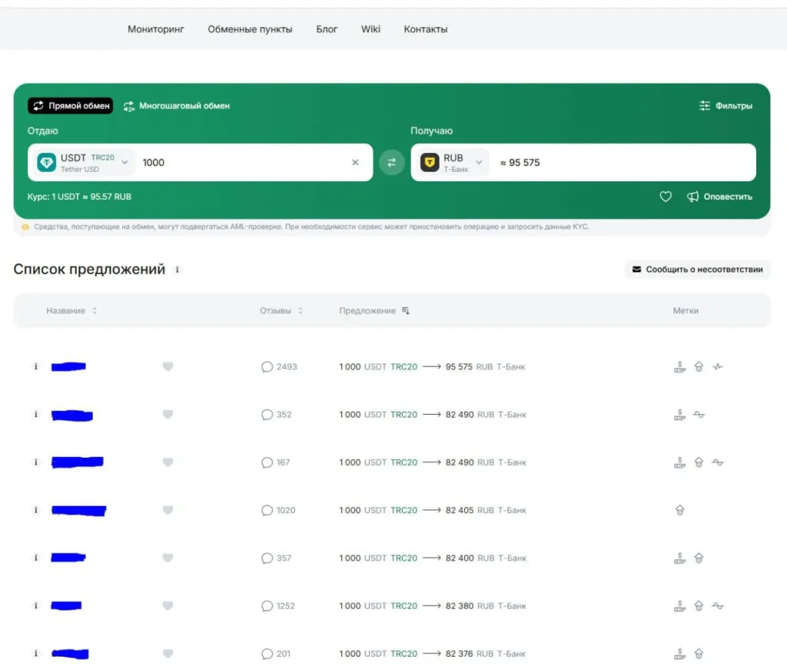The width and height of the screenshot is (787, 672).
Task: Sort offers by Отзывы column
Action: pos(281,311)
